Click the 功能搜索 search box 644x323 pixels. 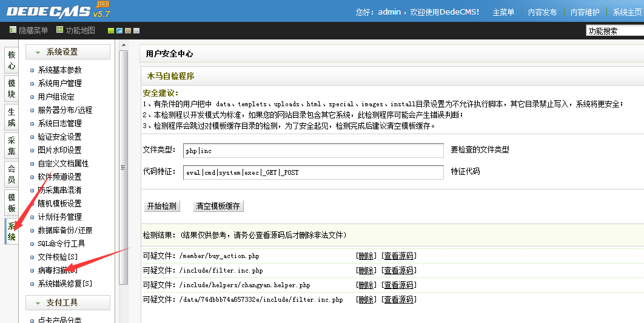[614, 31]
